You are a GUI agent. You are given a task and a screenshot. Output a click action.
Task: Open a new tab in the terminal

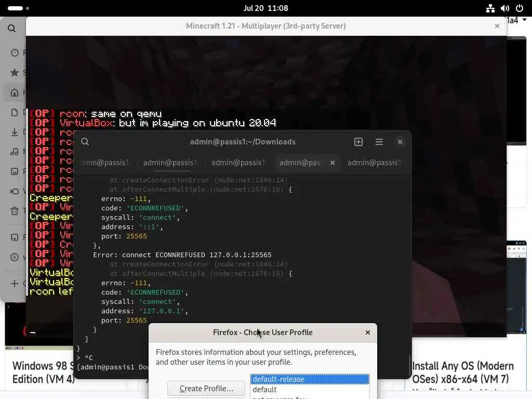pos(358,142)
